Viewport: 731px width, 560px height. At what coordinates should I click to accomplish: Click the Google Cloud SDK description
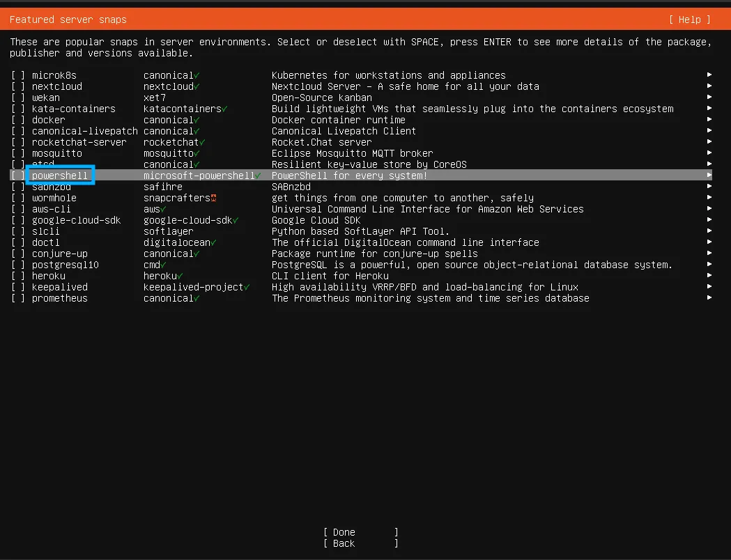click(316, 220)
